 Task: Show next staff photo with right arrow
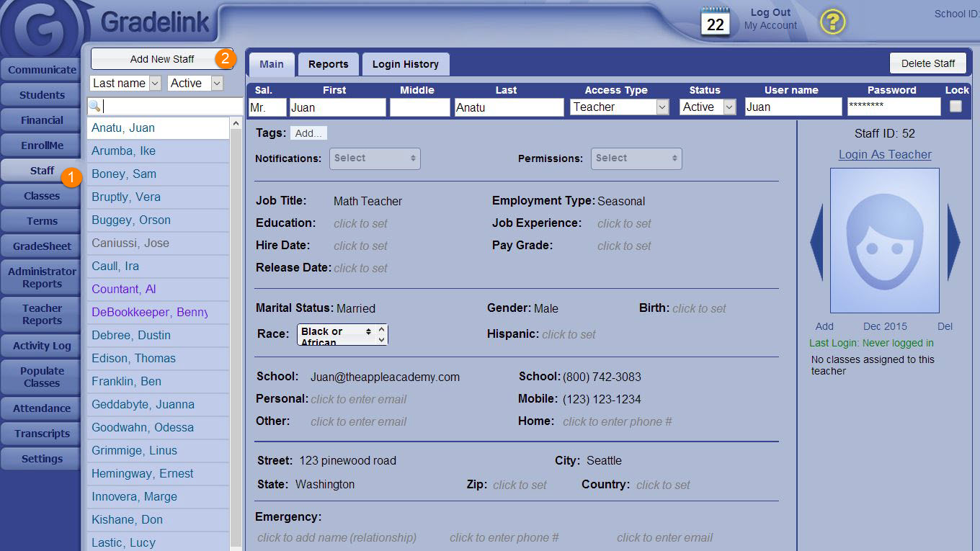953,242
